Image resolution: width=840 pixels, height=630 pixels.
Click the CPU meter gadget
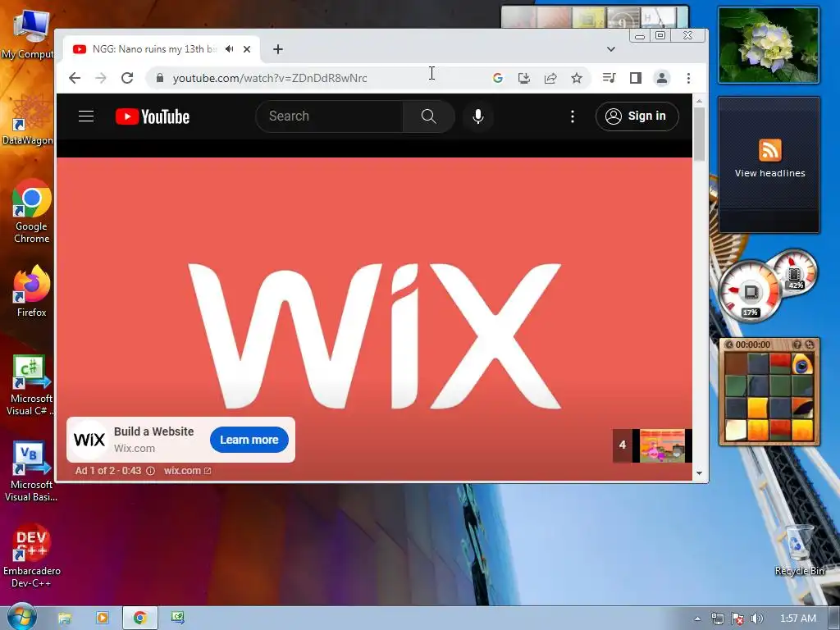[751, 292]
